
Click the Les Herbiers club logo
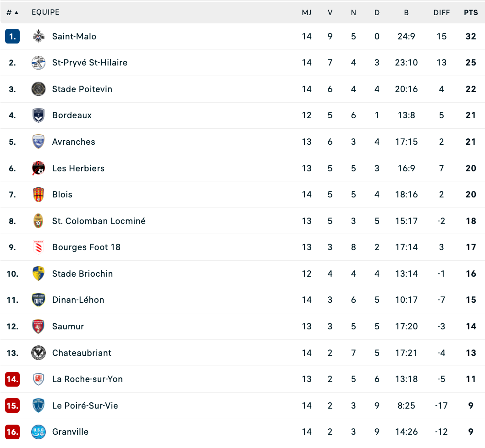[x=39, y=168]
